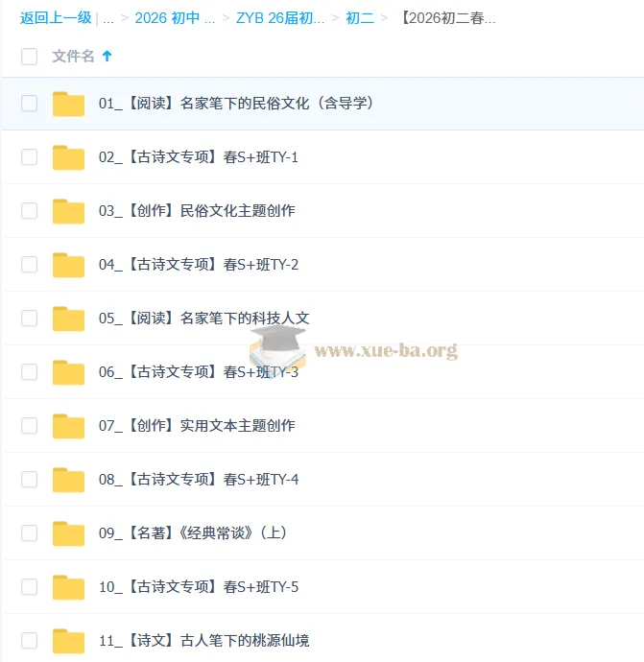This screenshot has width=644, height=662.
Task: Expand the collapsed breadcrumb ellipsis
Action: 108,18
